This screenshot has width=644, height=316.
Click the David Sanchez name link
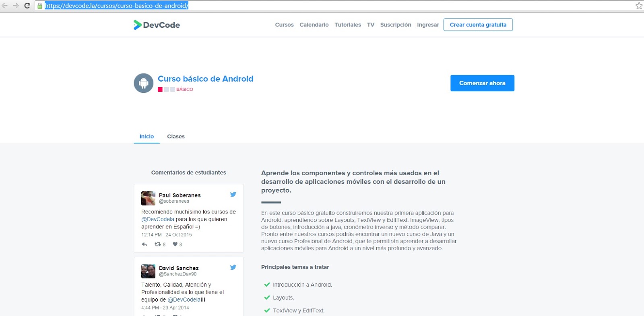(x=179, y=268)
